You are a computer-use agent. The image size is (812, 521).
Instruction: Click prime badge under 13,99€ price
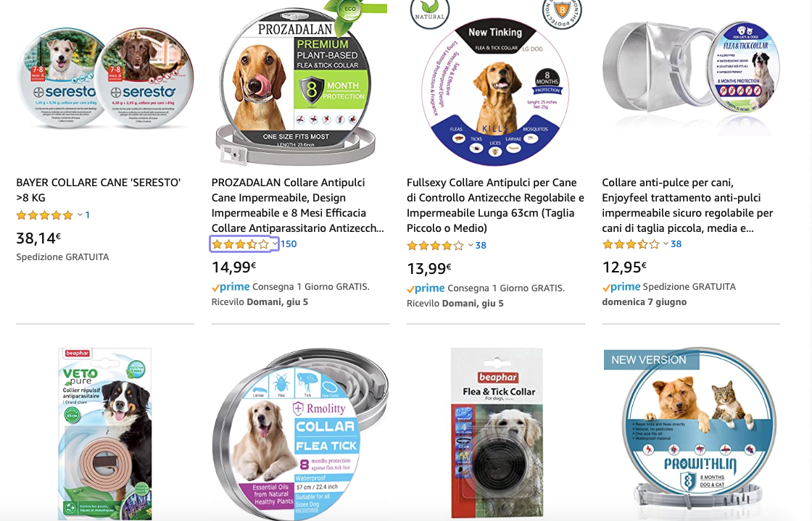(426, 288)
